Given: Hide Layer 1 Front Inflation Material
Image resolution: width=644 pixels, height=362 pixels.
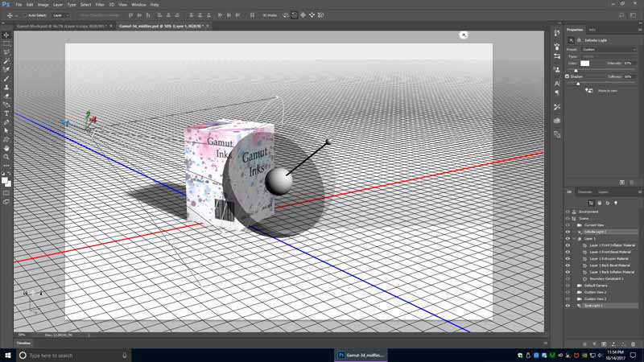Looking at the screenshot, I should coord(568,245).
